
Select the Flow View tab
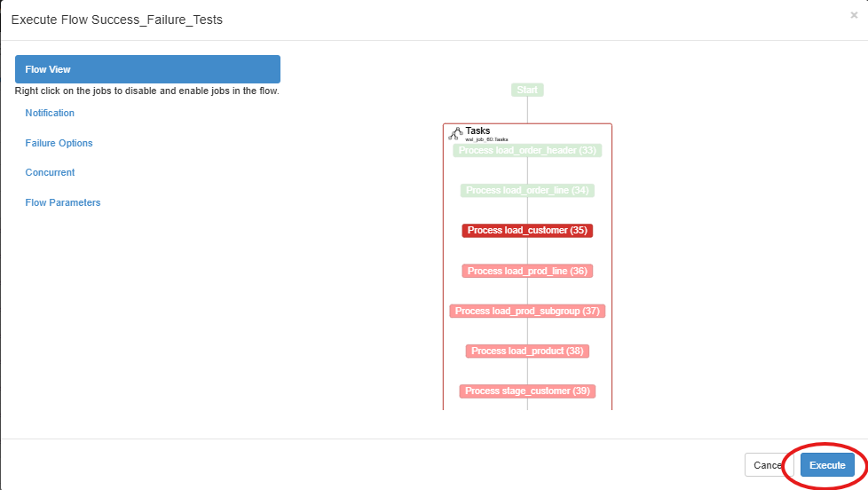click(x=147, y=69)
